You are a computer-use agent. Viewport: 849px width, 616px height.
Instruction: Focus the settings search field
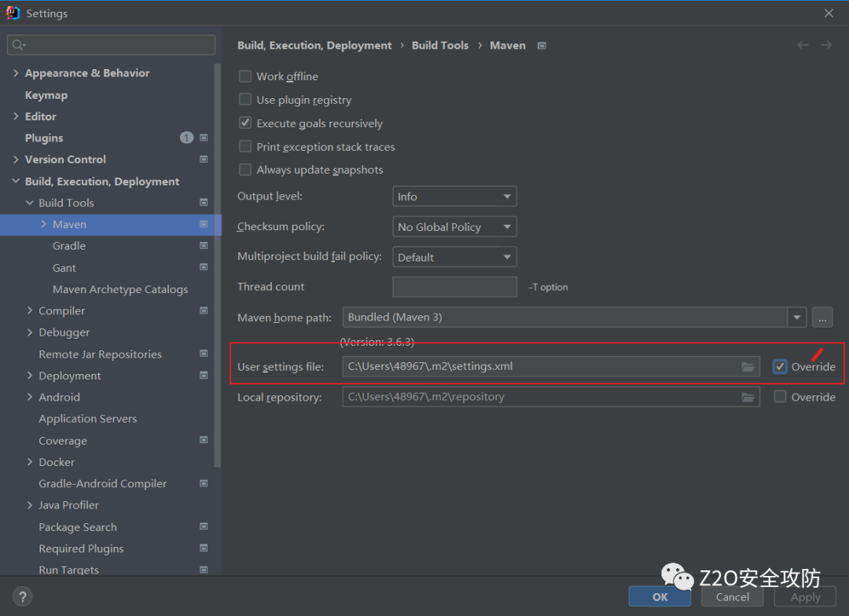(x=111, y=45)
